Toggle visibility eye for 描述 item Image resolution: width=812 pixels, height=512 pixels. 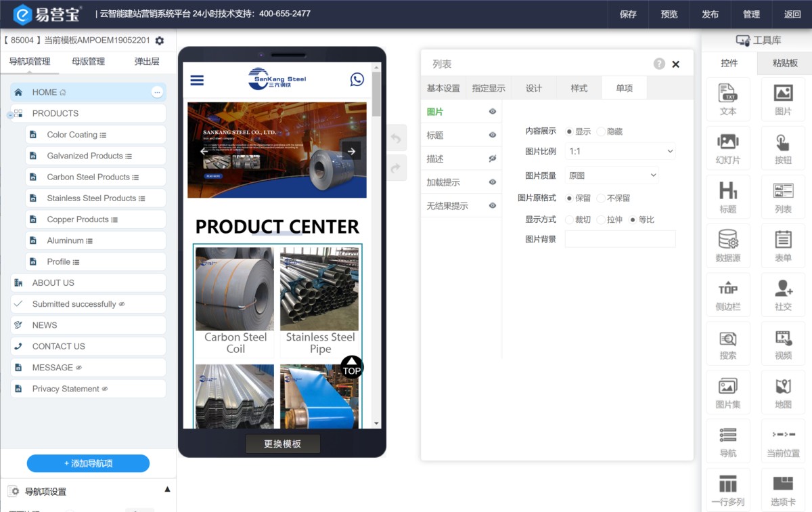point(493,158)
